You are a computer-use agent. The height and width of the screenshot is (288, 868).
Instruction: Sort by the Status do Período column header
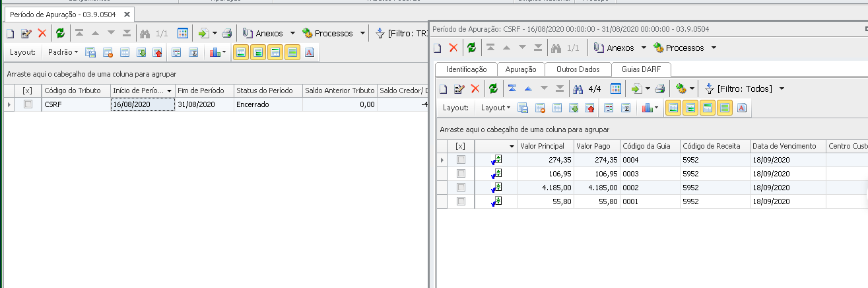pyautogui.click(x=269, y=90)
